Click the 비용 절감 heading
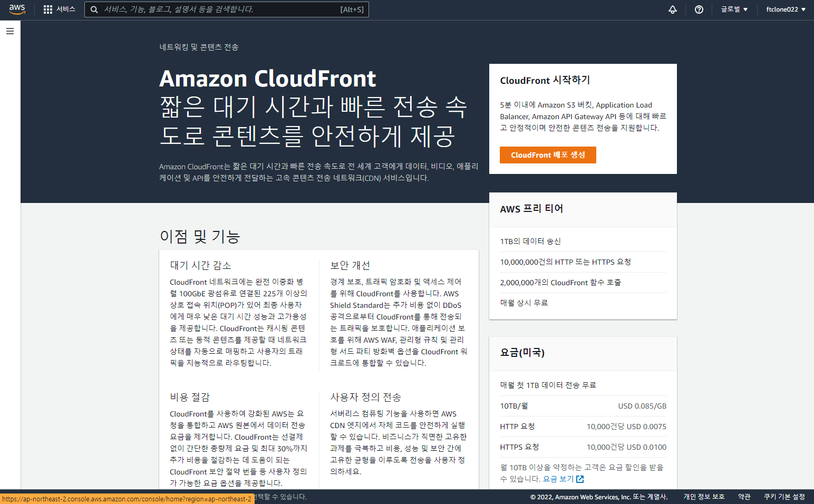This screenshot has height=504, width=814. pos(190,397)
